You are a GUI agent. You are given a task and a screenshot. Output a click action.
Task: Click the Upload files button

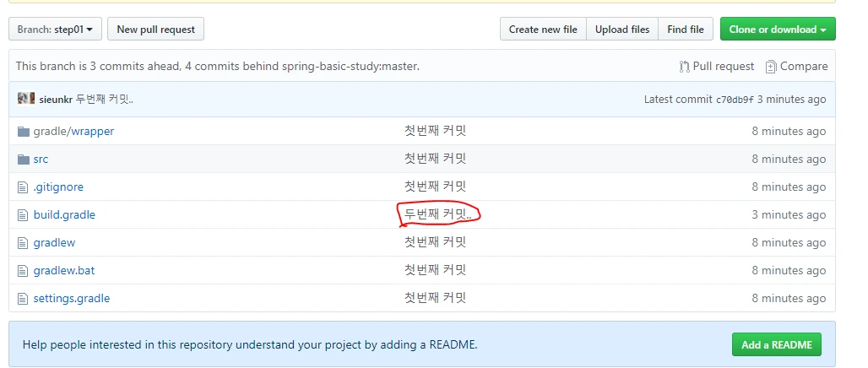pos(622,30)
